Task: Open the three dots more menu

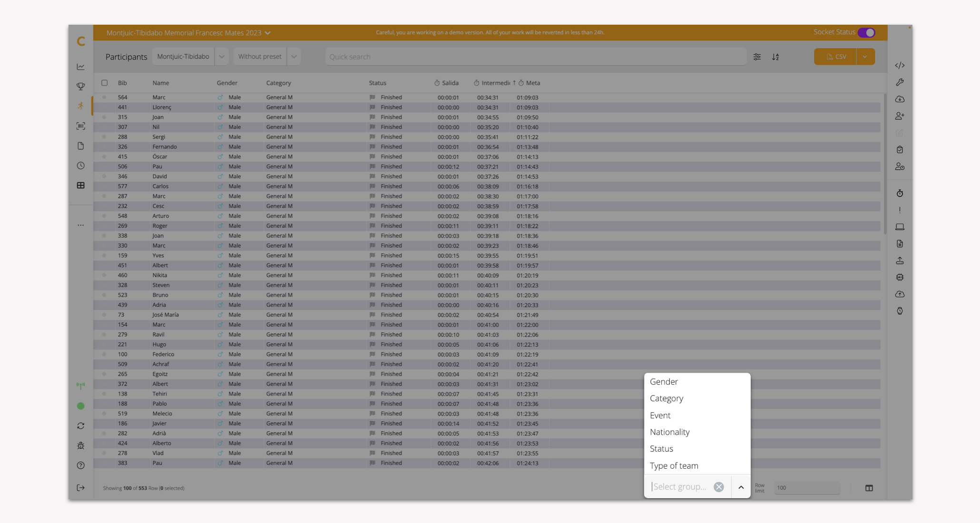Action: (81, 225)
